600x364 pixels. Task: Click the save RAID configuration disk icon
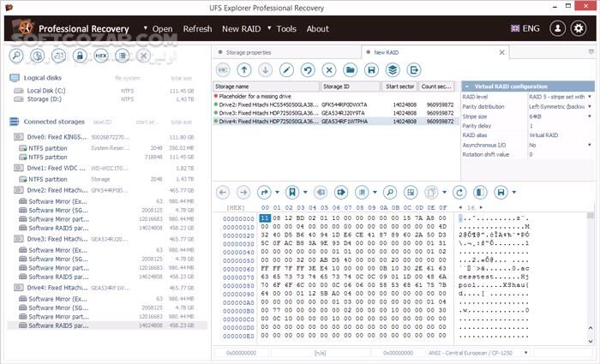tap(371, 69)
